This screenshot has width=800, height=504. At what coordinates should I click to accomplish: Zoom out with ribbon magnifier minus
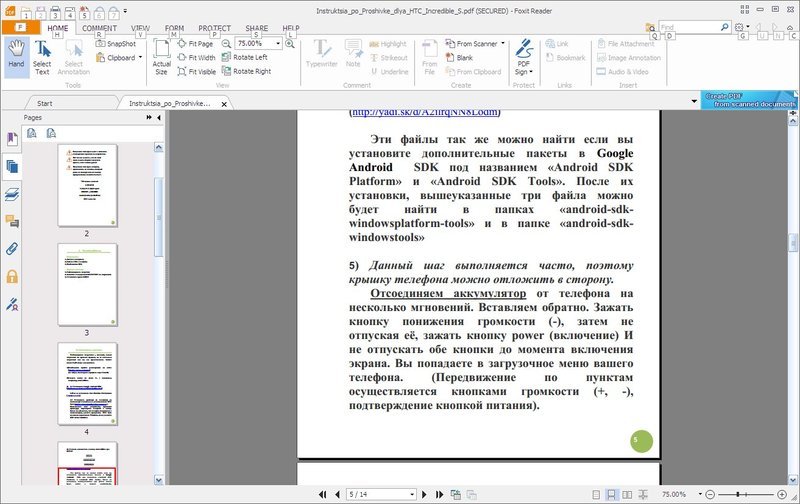pos(226,44)
